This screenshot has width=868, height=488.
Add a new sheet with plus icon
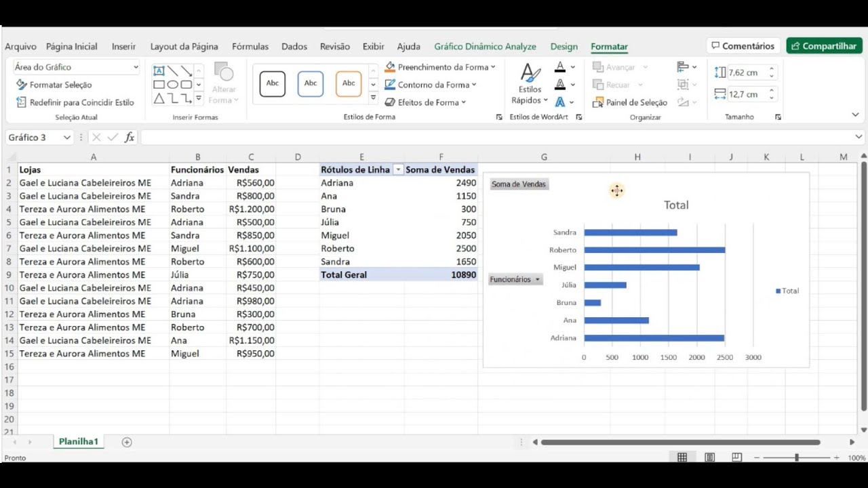pyautogui.click(x=127, y=442)
